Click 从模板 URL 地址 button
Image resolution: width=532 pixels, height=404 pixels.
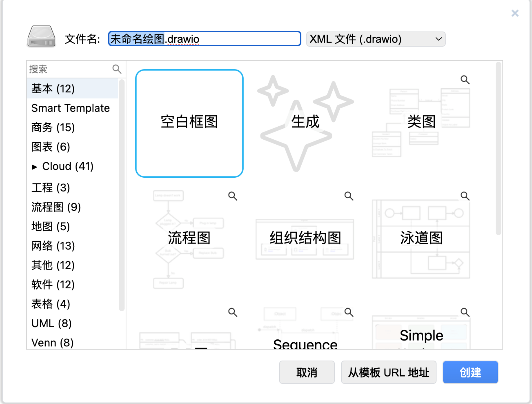(x=388, y=372)
